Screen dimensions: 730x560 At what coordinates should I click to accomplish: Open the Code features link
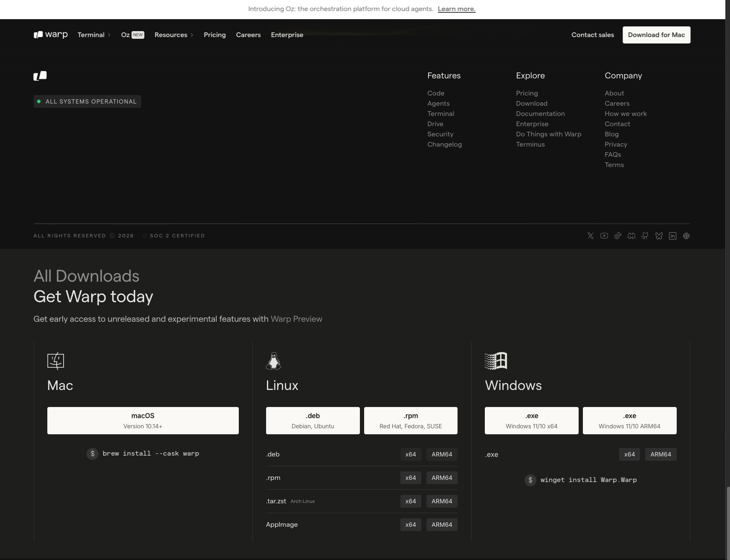tap(436, 93)
